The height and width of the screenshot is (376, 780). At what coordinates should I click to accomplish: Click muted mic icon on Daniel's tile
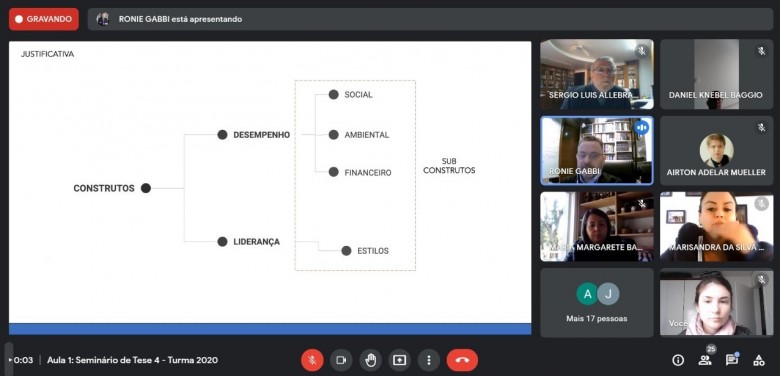[761, 51]
